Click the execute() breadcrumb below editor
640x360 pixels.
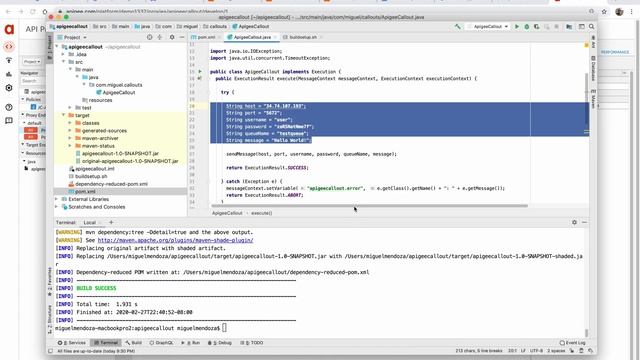point(261,213)
